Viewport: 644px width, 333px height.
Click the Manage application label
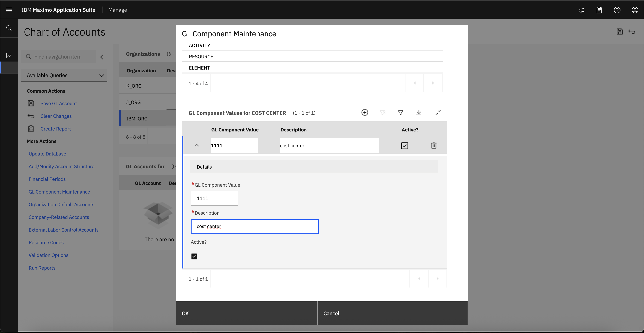pos(118,10)
